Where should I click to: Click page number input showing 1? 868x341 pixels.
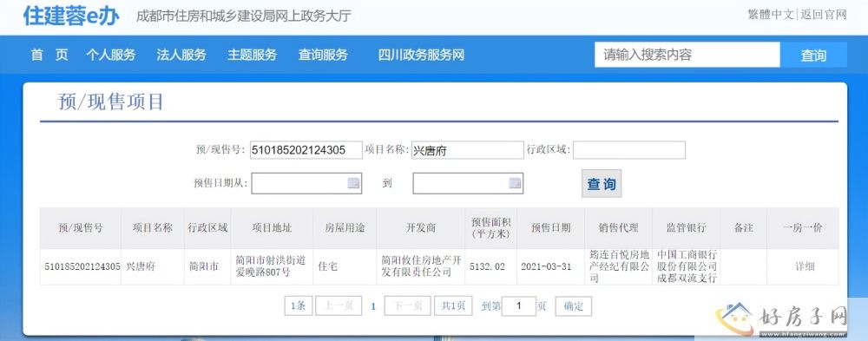(x=519, y=305)
